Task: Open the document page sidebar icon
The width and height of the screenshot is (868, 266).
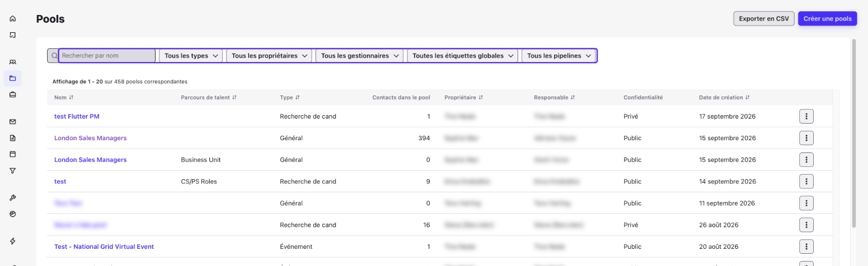Action: point(13,138)
